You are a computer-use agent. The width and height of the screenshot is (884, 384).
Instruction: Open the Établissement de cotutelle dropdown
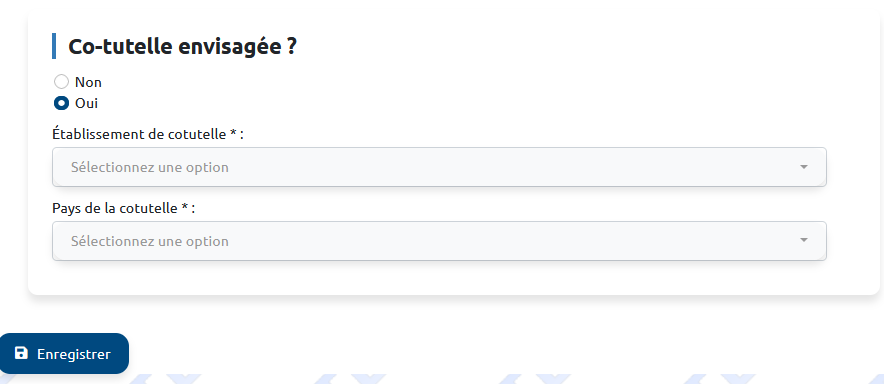[x=439, y=167]
